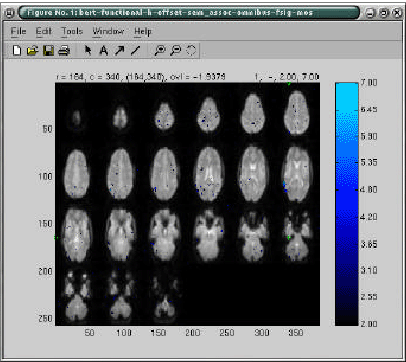Click the last brain slice in bottom row

pos(164,296)
